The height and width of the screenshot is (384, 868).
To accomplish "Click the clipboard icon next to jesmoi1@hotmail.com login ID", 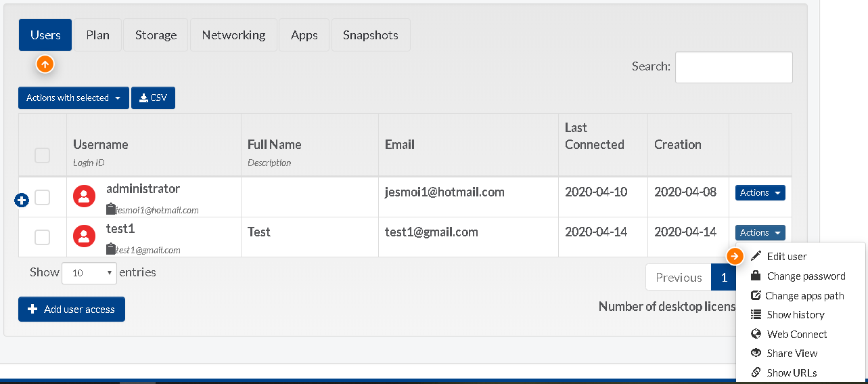I will coord(111,209).
